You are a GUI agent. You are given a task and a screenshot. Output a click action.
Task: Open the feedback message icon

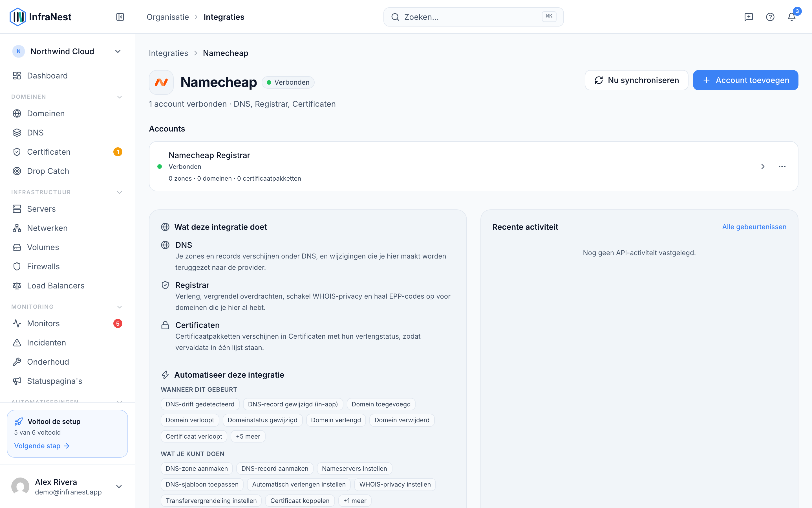749,17
